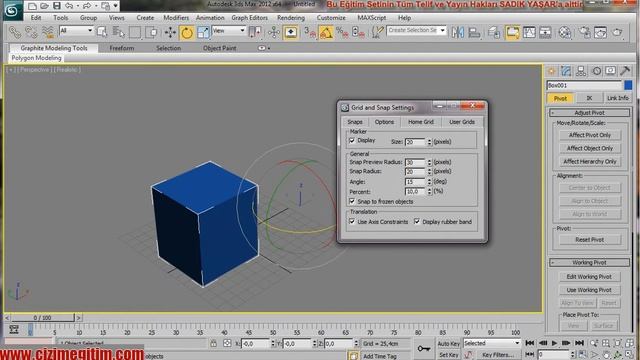Open the ribbon display options dropdown
The width and height of the screenshot is (640, 360).
coord(263,48)
